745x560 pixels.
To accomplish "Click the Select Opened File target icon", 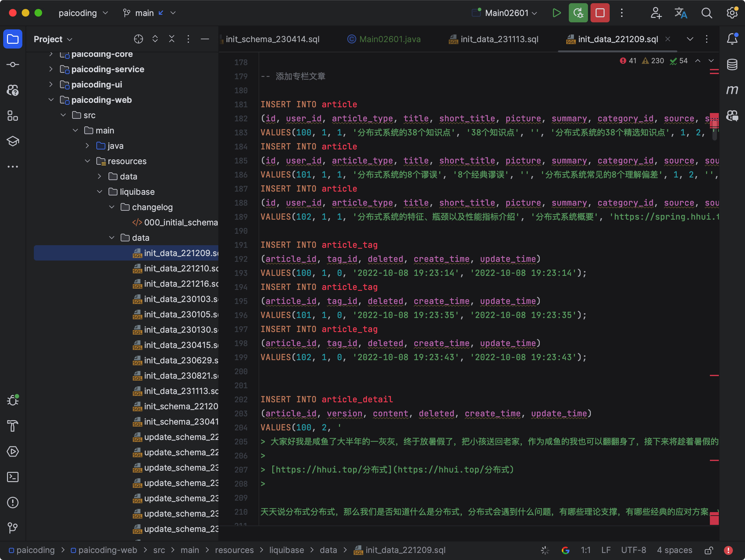I will pyautogui.click(x=139, y=39).
